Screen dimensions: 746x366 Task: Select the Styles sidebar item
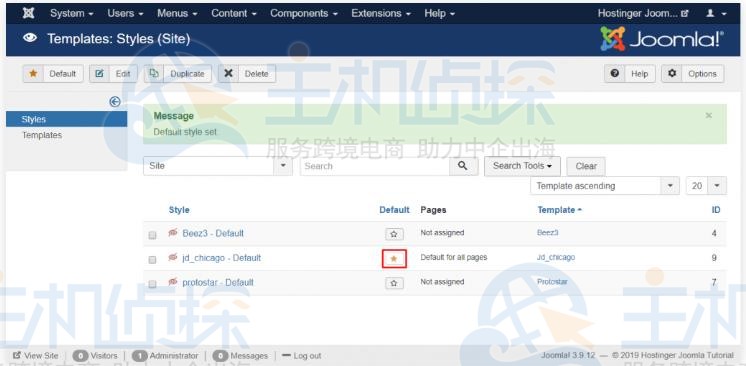[x=67, y=119]
